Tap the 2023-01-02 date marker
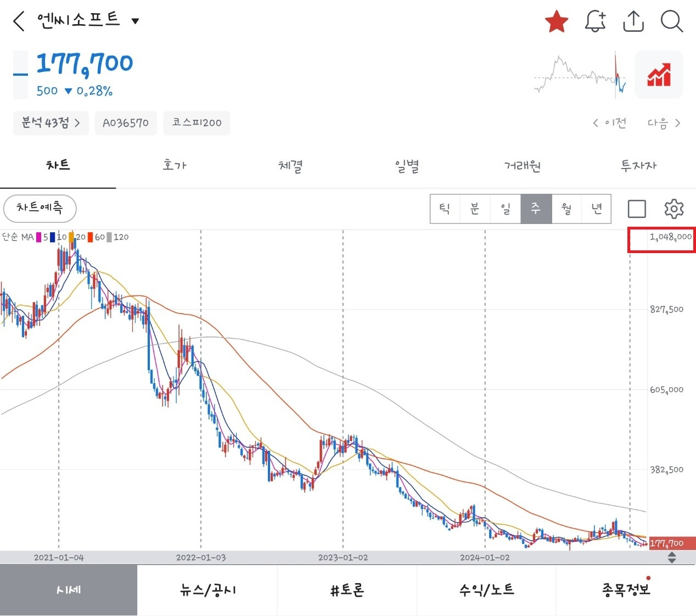 (343, 557)
